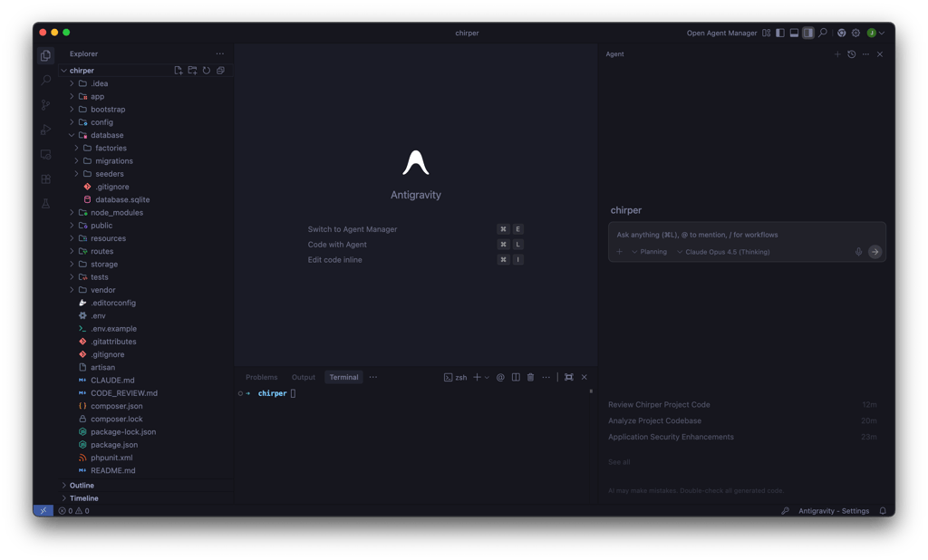Click the @ mention icon in terminal toolbar

click(x=500, y=377)
